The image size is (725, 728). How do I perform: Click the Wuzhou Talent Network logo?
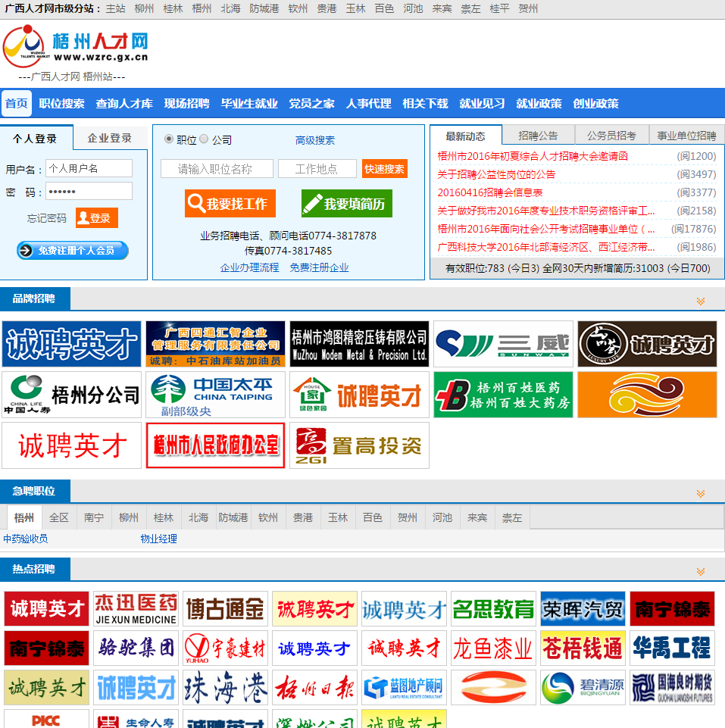(76, 46)
